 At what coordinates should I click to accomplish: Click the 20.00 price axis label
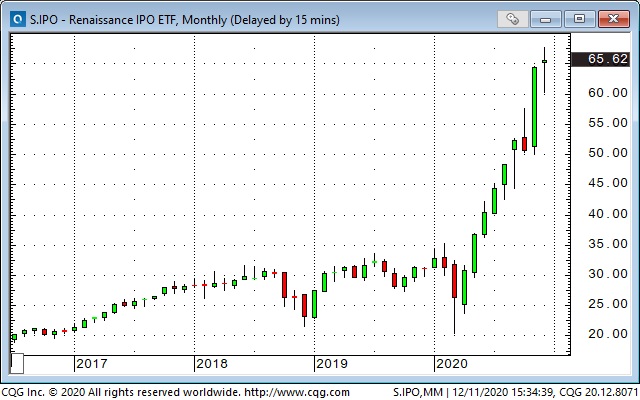click(x=608, y=334)
